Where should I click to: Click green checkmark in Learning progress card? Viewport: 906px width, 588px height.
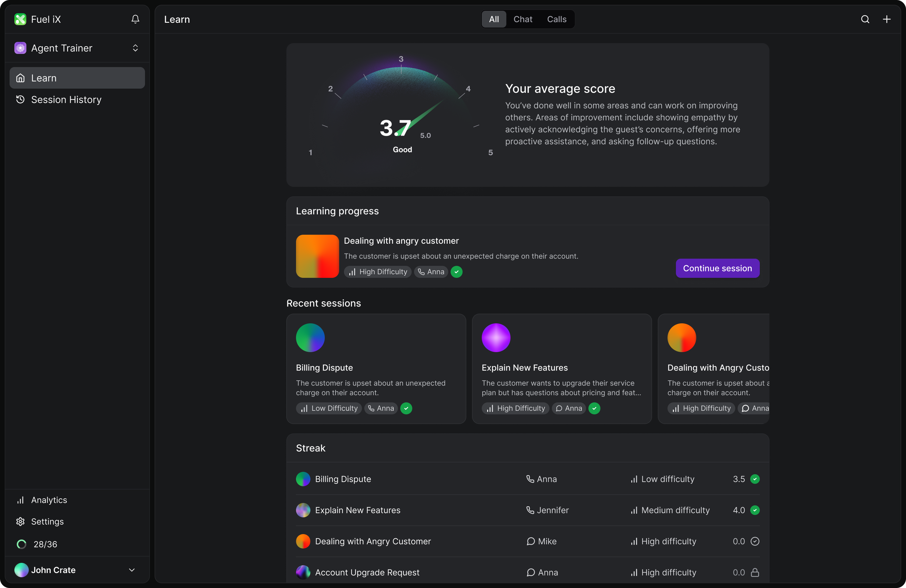point(456,272)
